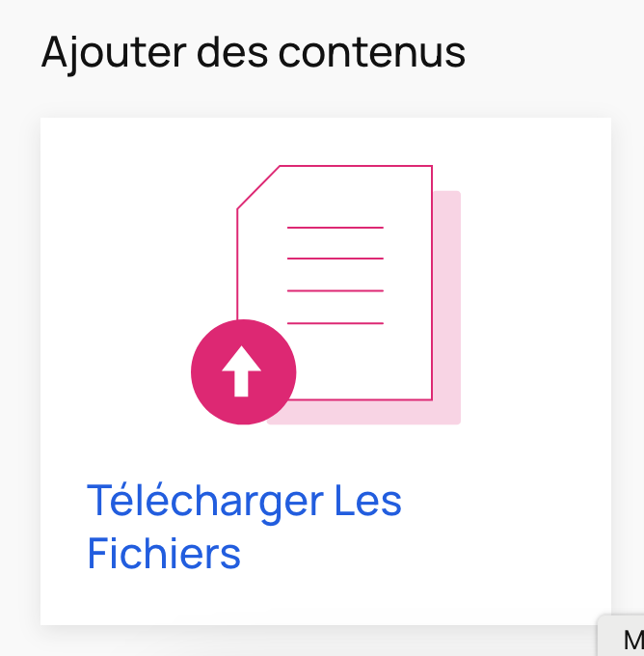Select the pink circular upload badge
The width and height of the screenshot is (644, 656).
tap(243, 372)
